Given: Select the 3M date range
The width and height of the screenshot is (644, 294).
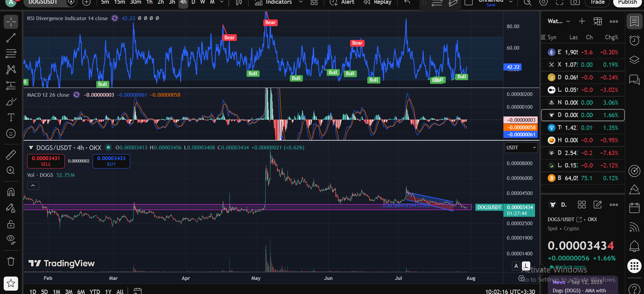Looking at the screenshot, I should (69, 291).
